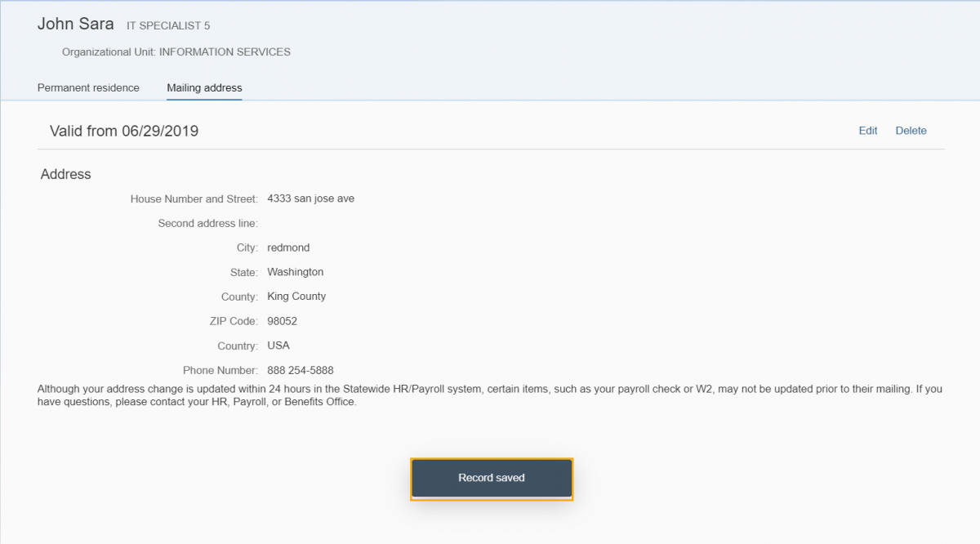Image resolution: width=980 pixels, height=544 pixels.
Task: Click the Phone Number label
Action: (220, 370)
